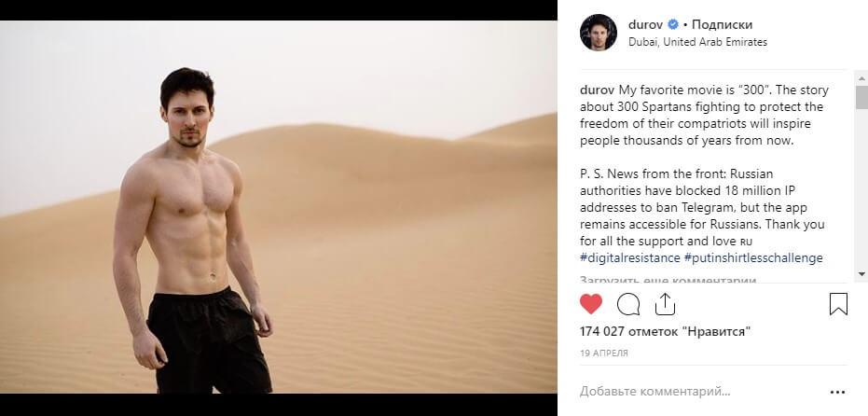Click caption scrollbar up arrow
The width and height of the screenshot is (868, 416).
click(x=861, y=77)
